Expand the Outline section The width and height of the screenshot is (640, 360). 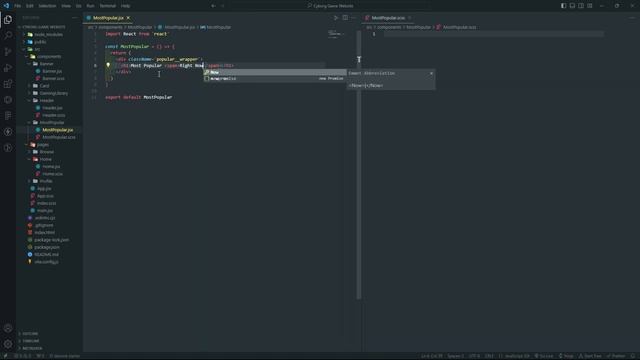30,334
